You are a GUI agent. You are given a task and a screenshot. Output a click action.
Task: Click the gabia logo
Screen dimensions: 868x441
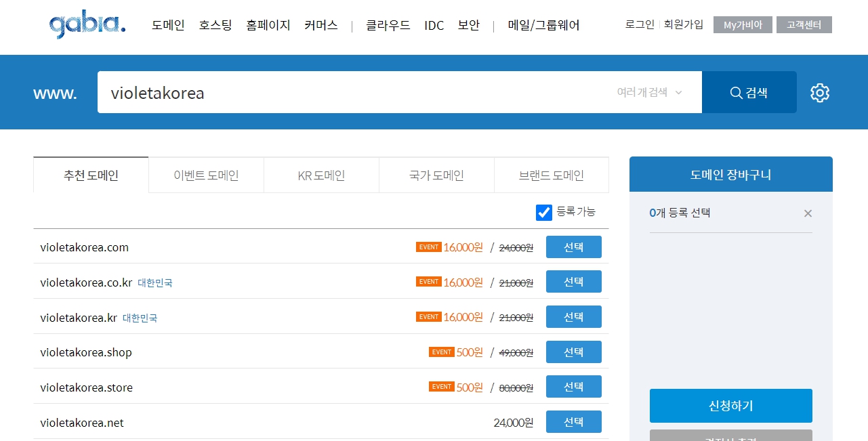click(x=87, y=26)
